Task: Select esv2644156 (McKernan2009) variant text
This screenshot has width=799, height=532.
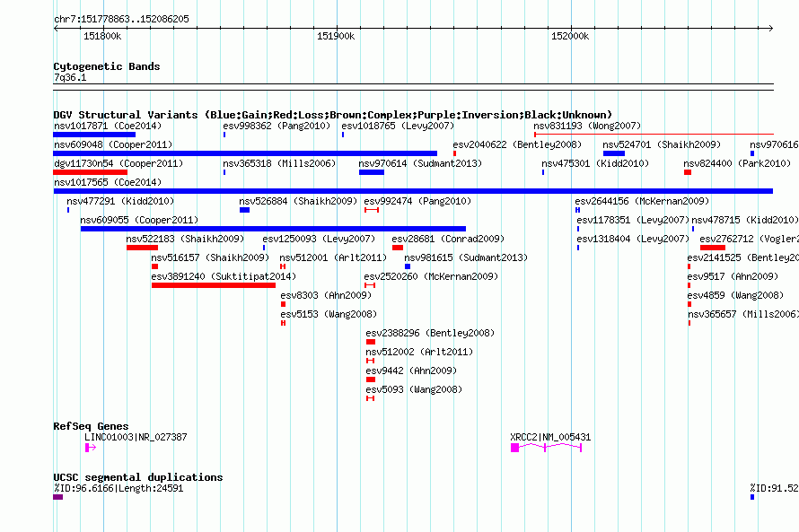Action: tap(642, 201)
